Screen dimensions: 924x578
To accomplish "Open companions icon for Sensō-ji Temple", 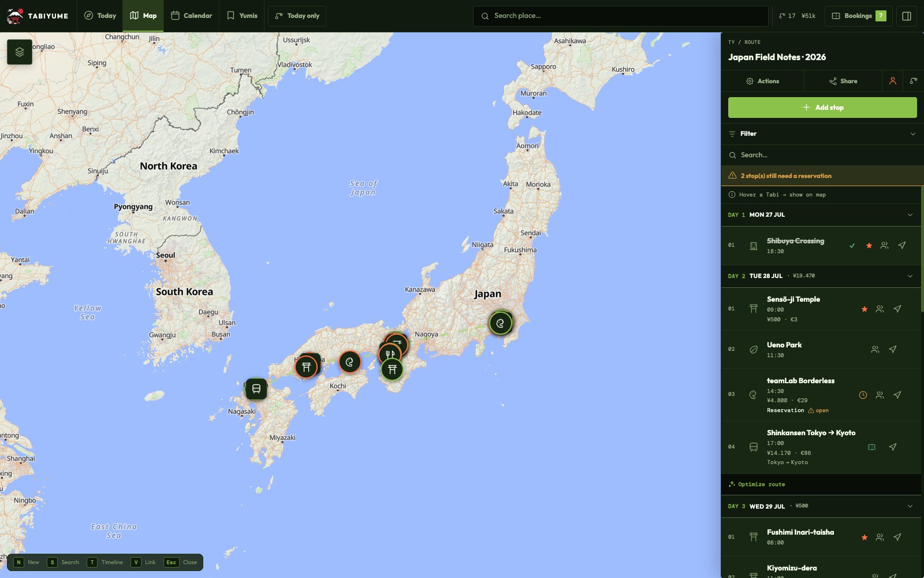I will 880,309.
